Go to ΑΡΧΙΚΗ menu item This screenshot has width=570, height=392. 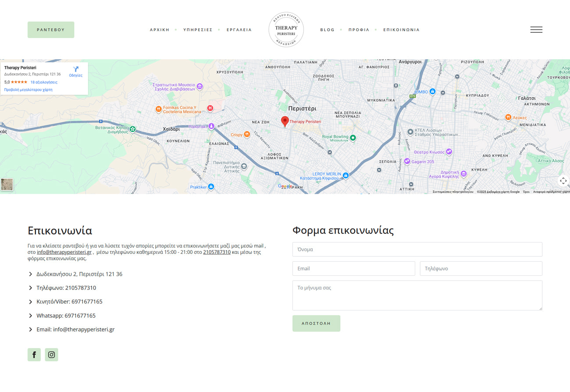pos(160,30)
